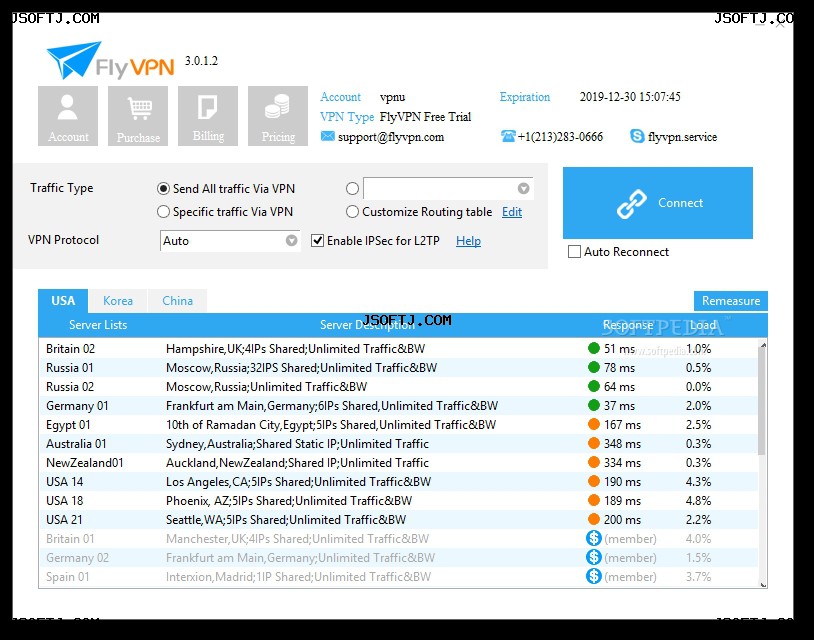Select Specific traffic Via VPN option
Screen dimensions: 814x640
164,212
